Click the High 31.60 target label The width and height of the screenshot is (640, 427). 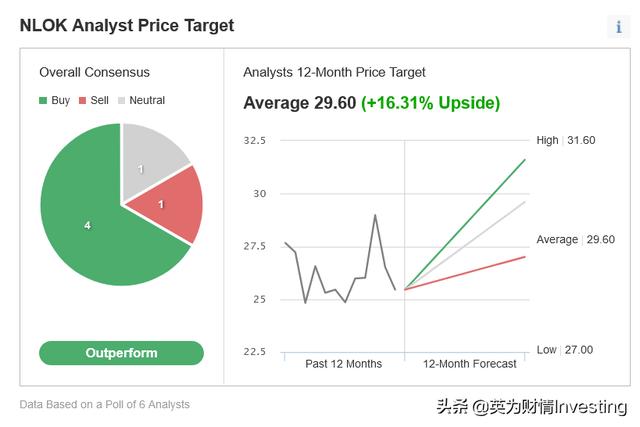[x=565, y=140]
